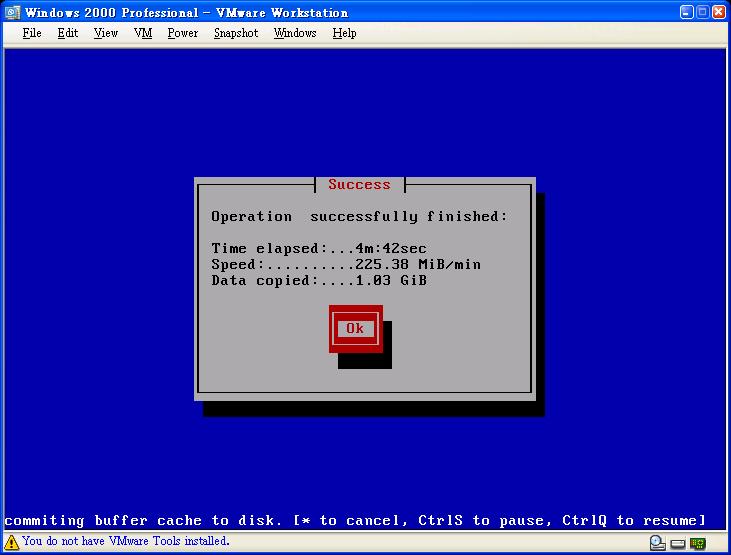This screenshot has width=731, height=555.
Task: Click the 'Time elapsed:...4m:42sec' line
Action: 319,248
